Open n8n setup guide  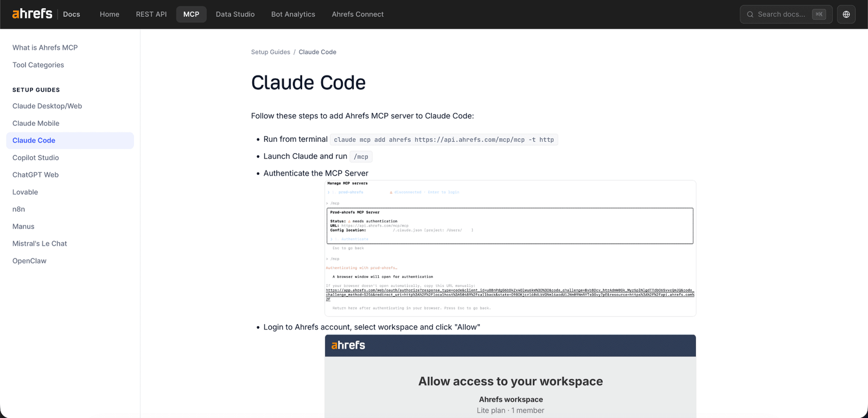click(x=18, y=209)
